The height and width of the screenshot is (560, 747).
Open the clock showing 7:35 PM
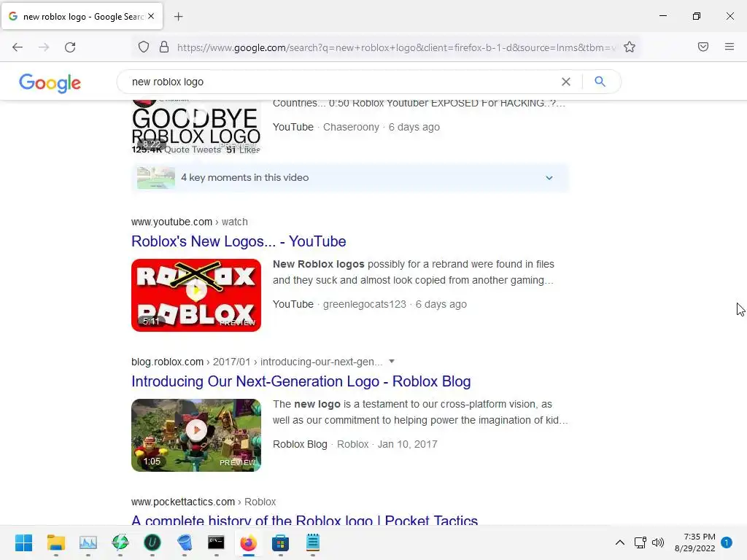tap(694, 542)
